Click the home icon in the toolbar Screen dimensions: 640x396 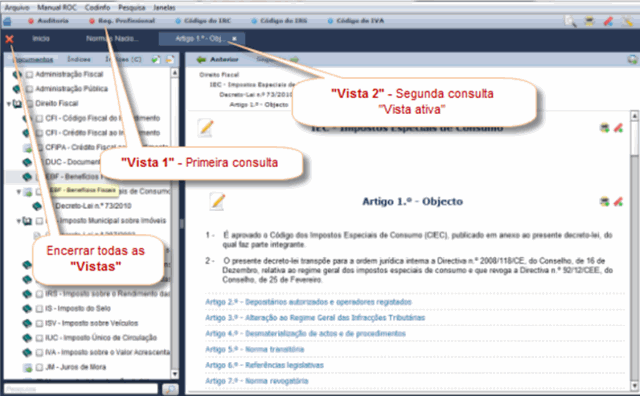[7, 21]
